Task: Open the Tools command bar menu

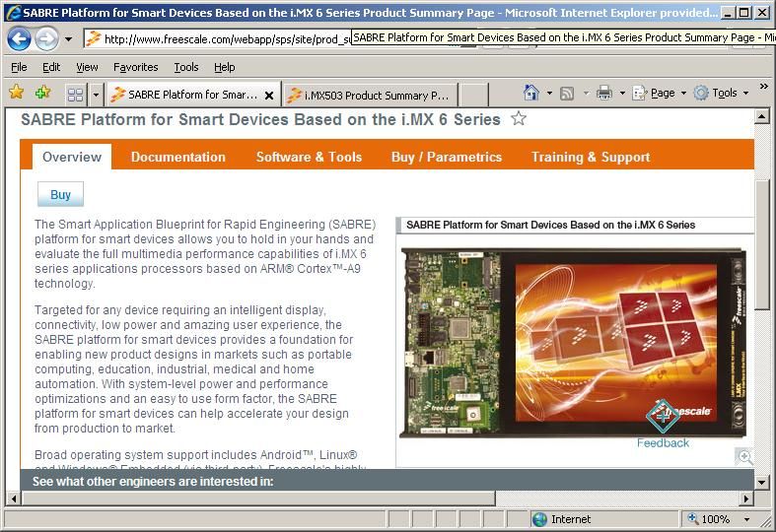Action: [x=721, y=93]
